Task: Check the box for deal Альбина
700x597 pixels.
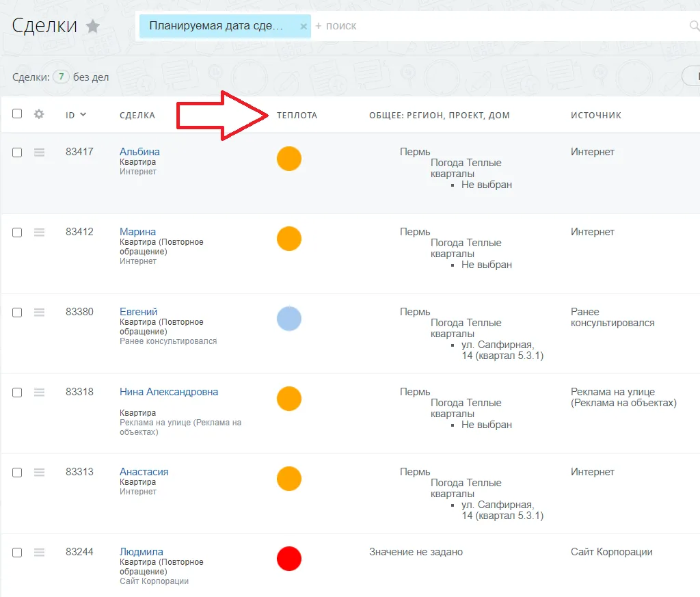Action: [17, 152]
